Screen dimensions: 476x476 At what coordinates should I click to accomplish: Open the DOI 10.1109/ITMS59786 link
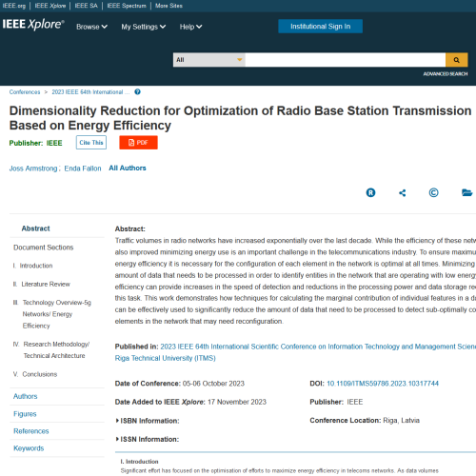click(x=383, y=384)
